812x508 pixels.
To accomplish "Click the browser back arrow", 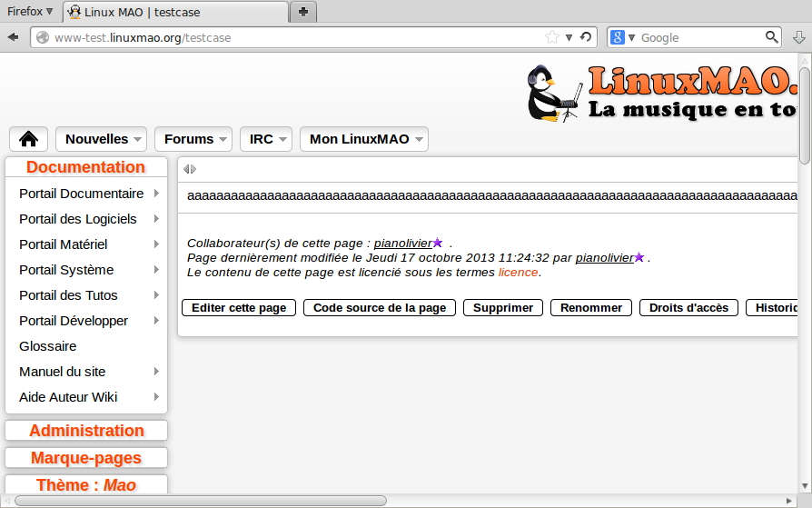I will (14, 37).
